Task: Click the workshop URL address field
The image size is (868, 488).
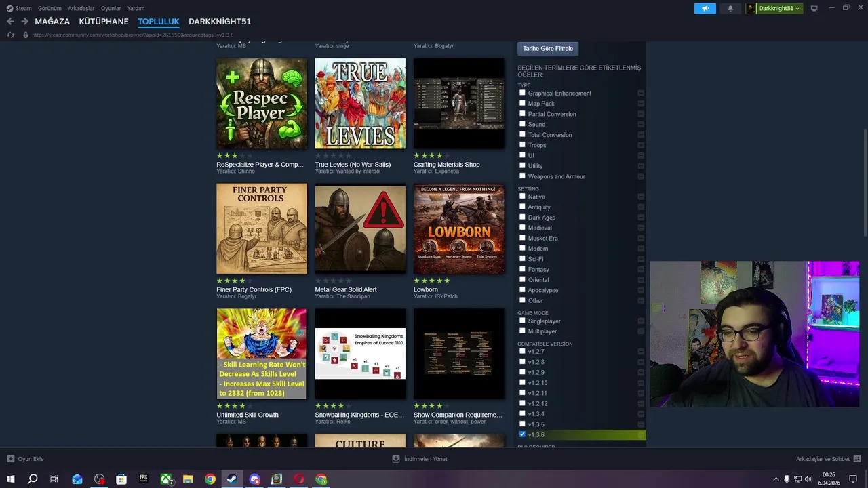Action: pyautogui.click(x=133, y=35)
